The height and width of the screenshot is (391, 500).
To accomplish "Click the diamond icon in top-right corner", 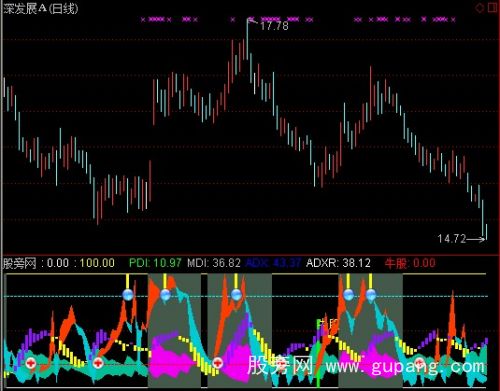I will click(479, 8).
